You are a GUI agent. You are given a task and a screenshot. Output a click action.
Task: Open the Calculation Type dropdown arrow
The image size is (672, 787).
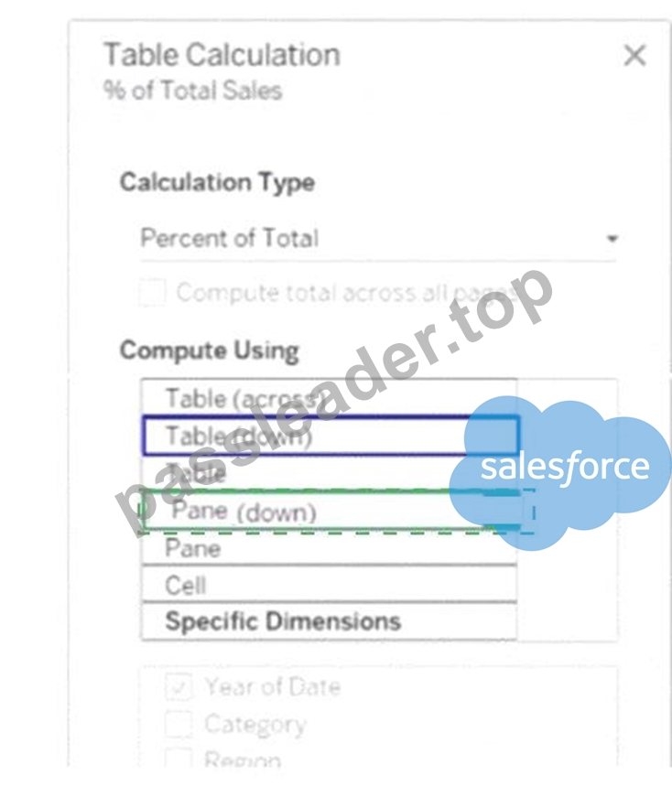click(x=612, y=239)
